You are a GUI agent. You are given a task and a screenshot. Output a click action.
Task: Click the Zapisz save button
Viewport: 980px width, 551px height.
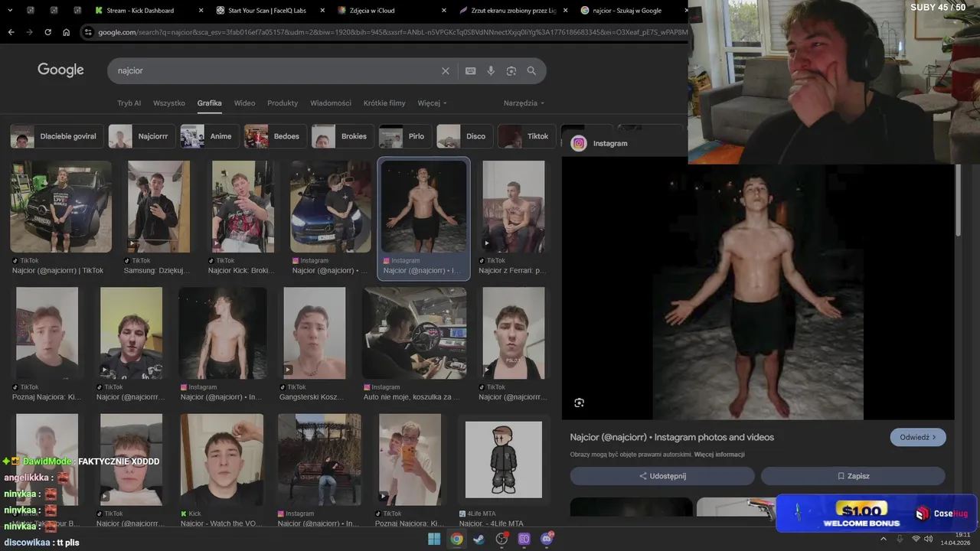853,476
